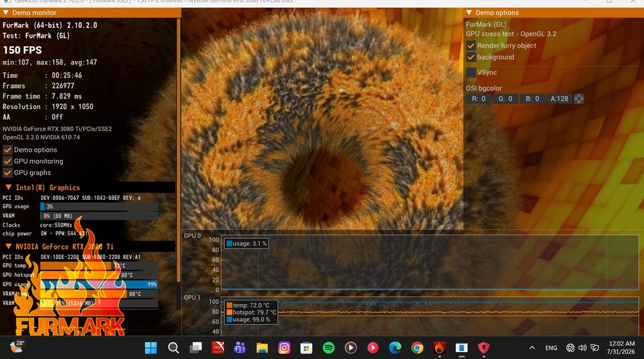This screenshot has height=359, width=644.
Task: Click the AA : Off line
Action: pos(32,117)
